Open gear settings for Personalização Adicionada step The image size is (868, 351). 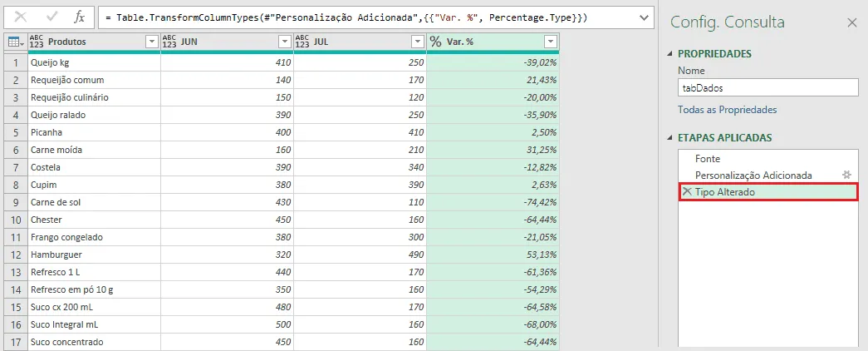(x=846, y=175)
